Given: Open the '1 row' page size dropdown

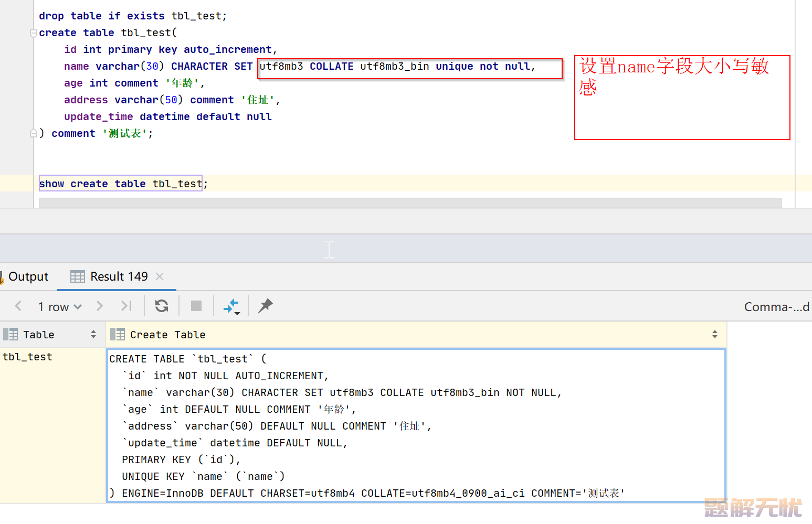Looking at the screenshot, I should tap(60, 307).
